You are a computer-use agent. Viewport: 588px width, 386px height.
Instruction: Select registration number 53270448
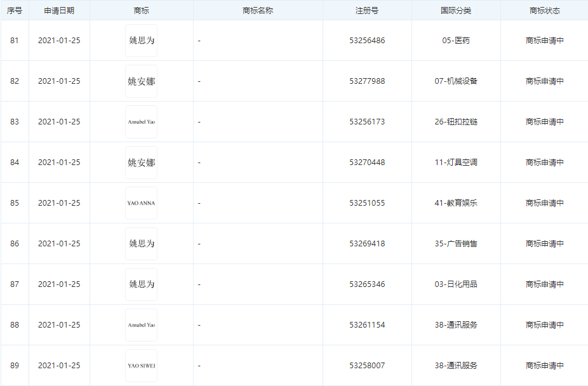pyautogui.click(x=367, y=163)
